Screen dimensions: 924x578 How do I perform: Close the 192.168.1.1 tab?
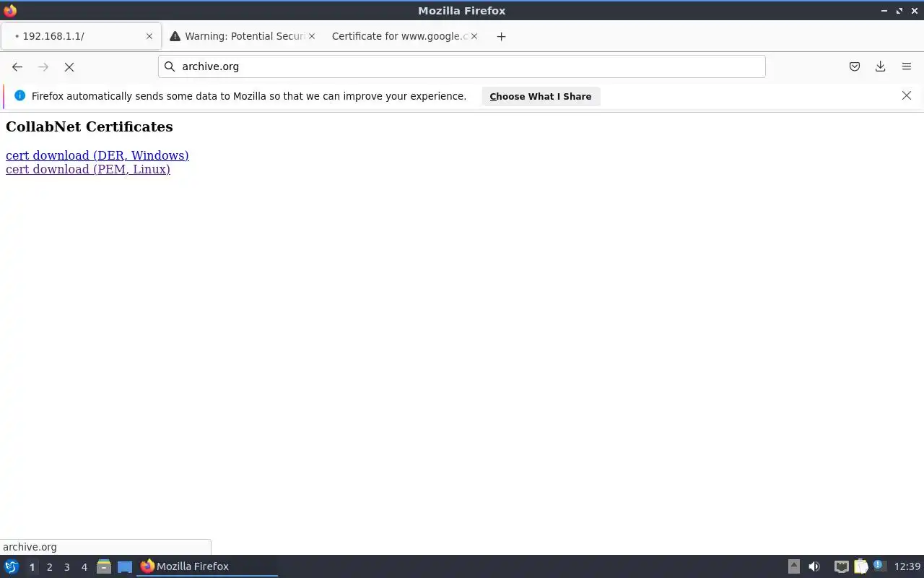tap(149, 36)
